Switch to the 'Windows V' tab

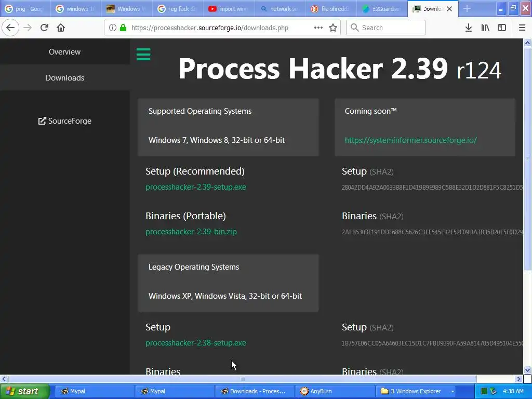point(127,9)
